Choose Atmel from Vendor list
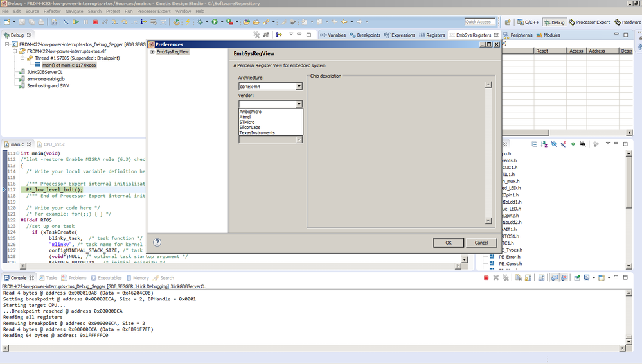Screen dimensions: 642x364 pos(245,117)
